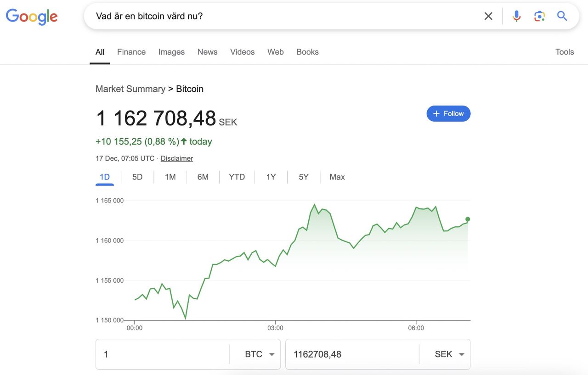The image size is (588, 375).
Task: Open the Market Summary breadcrumb link
Action: point(130,89)
